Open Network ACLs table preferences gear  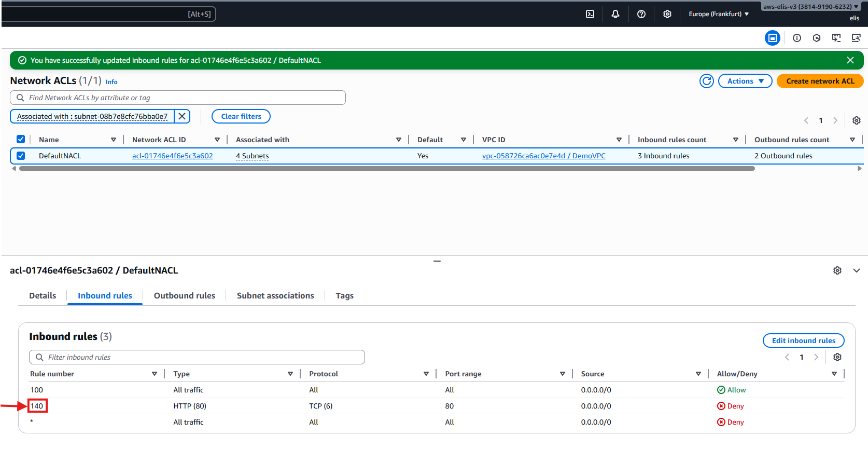(x=857, y=120)
